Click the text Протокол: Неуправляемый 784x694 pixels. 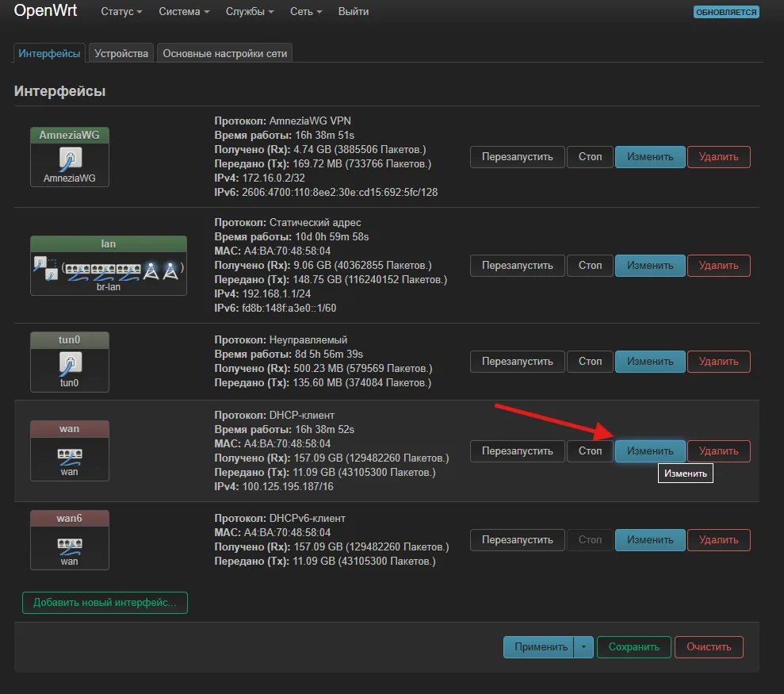(x=281, y=340)
